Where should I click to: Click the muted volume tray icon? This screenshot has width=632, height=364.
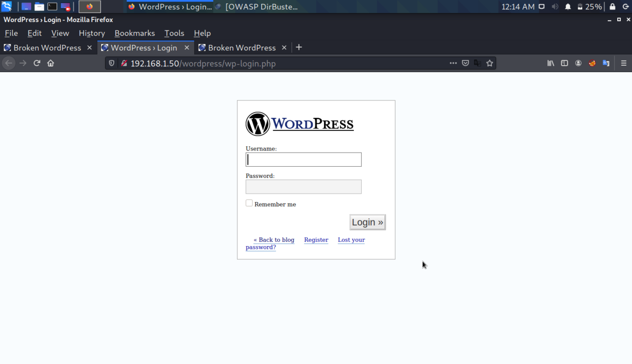[555, 7]
